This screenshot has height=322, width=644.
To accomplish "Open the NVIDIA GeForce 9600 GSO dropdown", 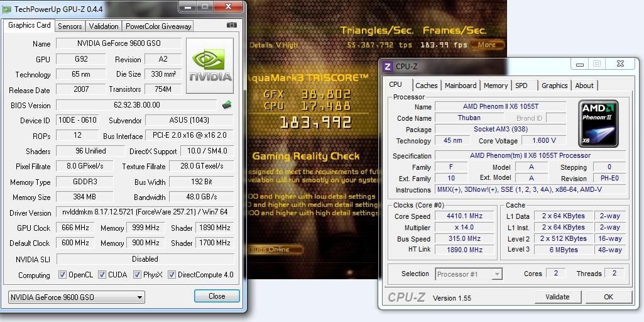I will pos(77,297).
